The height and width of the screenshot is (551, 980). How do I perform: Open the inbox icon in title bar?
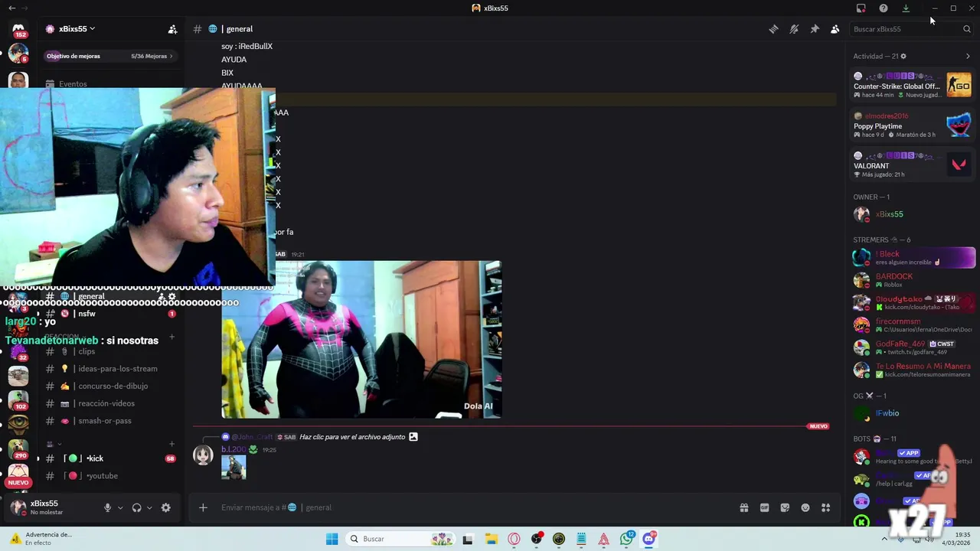861,8
